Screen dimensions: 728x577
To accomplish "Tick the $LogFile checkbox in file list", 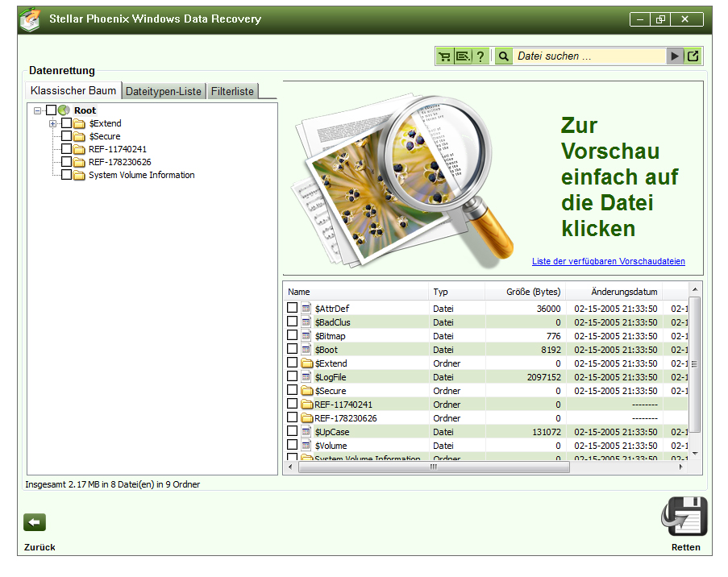I will (292, 376).
